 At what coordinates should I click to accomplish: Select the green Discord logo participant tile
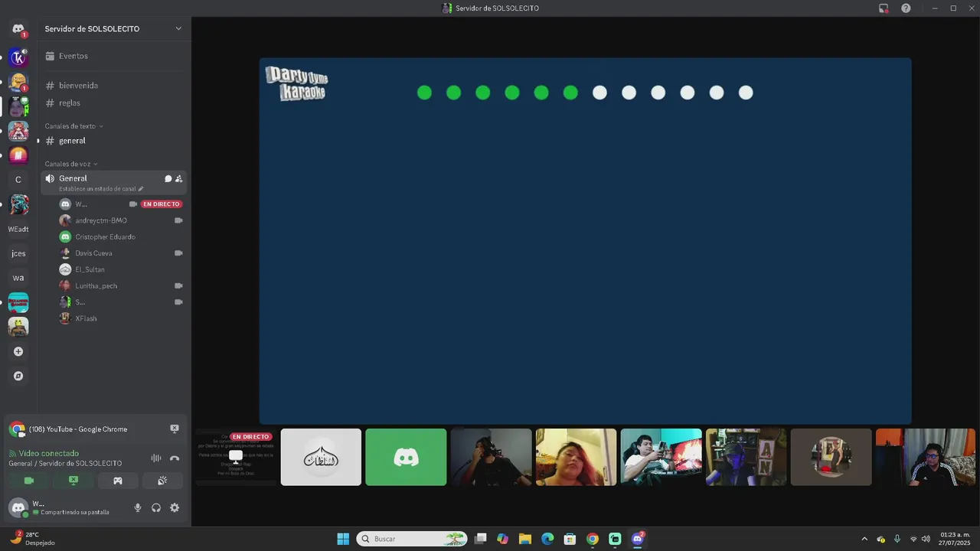[x=406, y=457]
